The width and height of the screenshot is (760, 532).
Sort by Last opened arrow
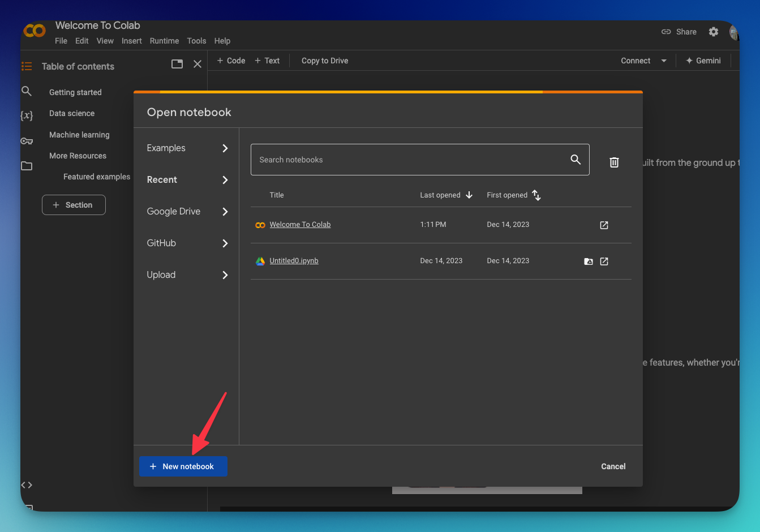click(469, 195)
